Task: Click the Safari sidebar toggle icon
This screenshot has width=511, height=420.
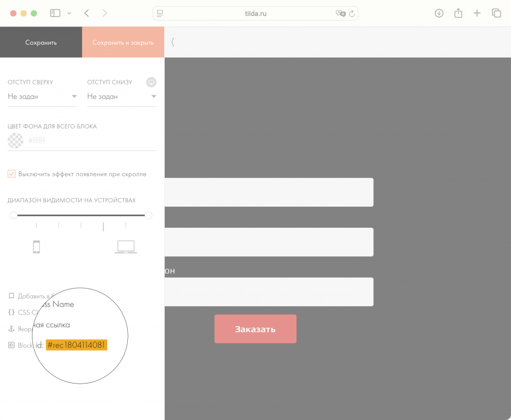Action: (x=55, y=13)
